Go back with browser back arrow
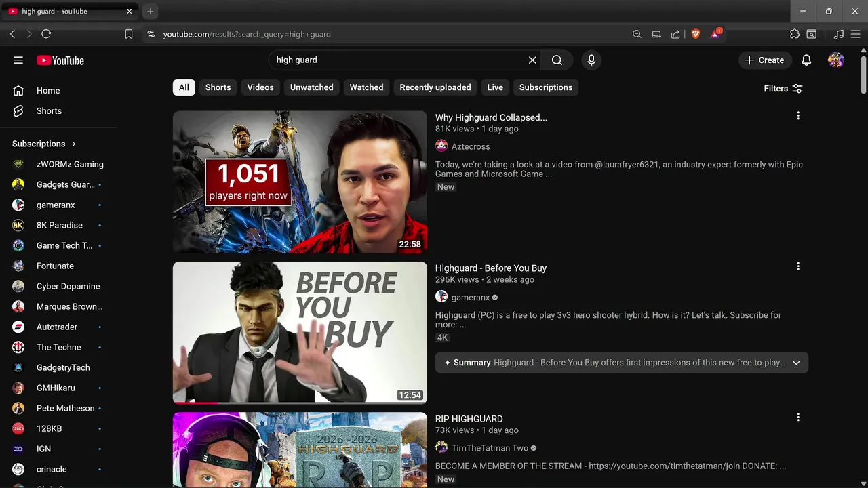868x488 pixels. [x=12, y=34]
